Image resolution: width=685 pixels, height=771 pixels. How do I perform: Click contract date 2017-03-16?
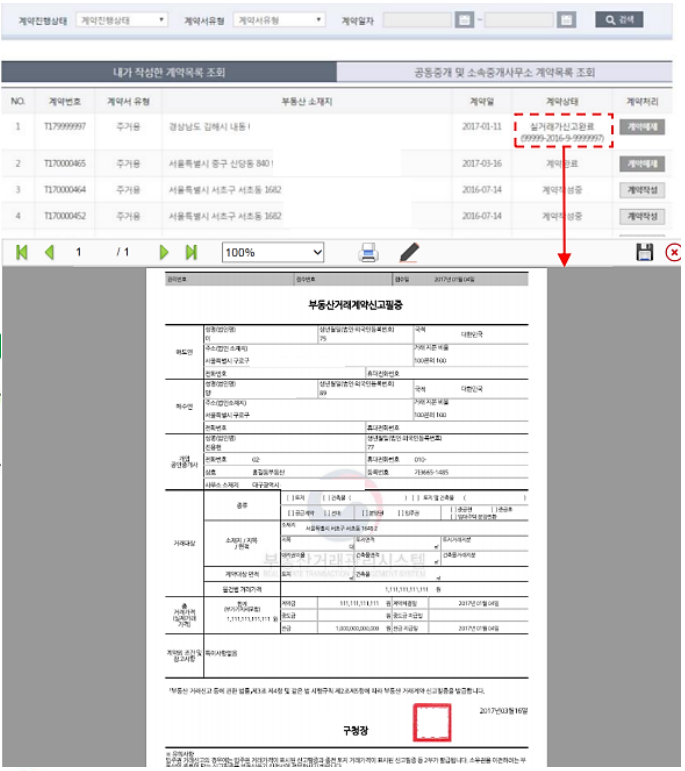pos(481,163)
